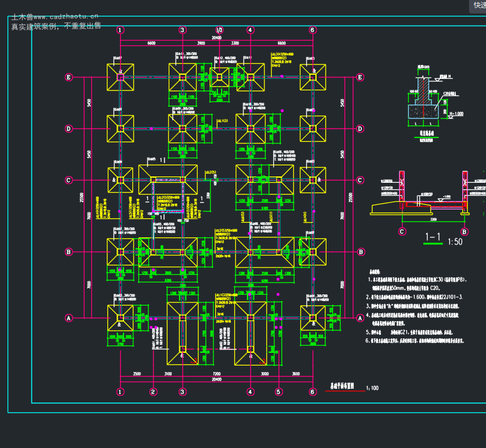
Task: Click the 3300 dimension in section 1-1
Action: tap(433, 219)
